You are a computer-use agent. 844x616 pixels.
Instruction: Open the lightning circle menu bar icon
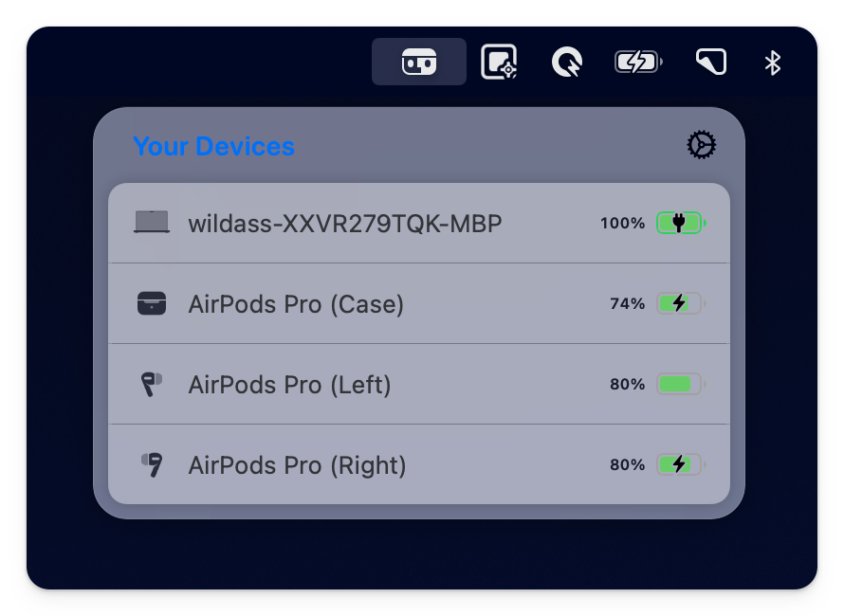coord(566,61)
